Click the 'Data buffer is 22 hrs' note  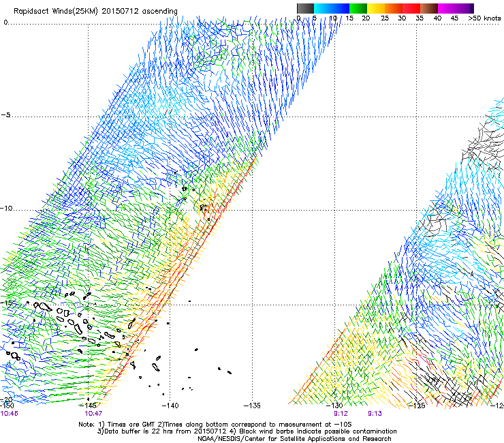(247, 431)
